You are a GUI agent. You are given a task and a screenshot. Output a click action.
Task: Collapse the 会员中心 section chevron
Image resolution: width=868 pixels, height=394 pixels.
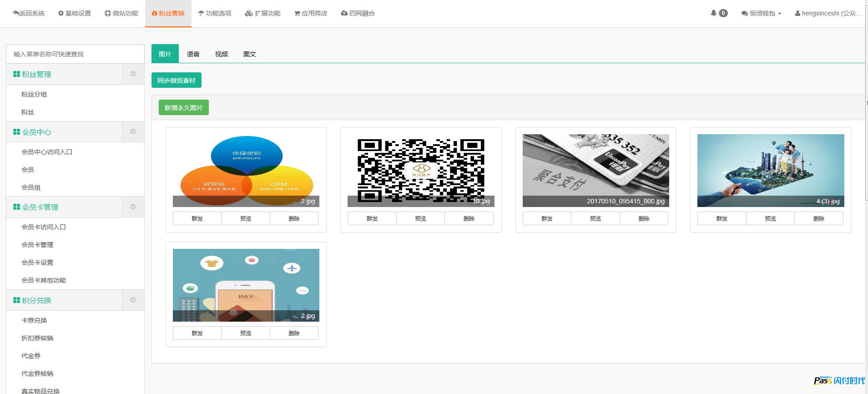click(x=133, y=131)
